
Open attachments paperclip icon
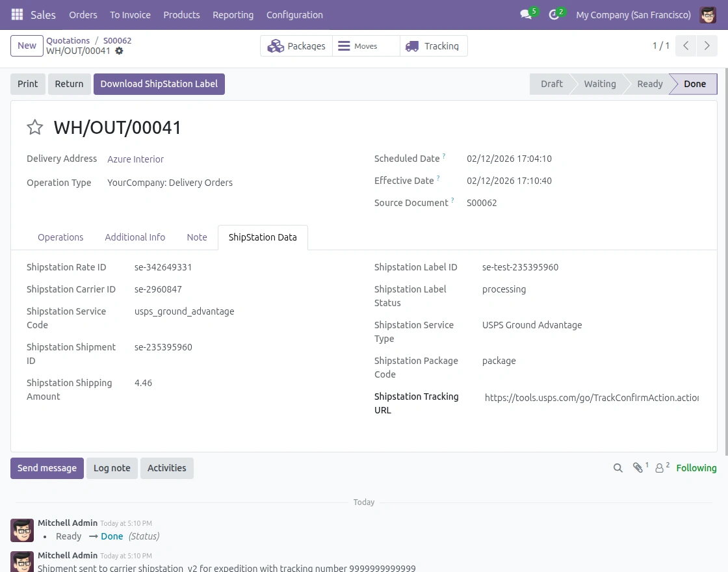pyautogui.click(x=638, y=468)
